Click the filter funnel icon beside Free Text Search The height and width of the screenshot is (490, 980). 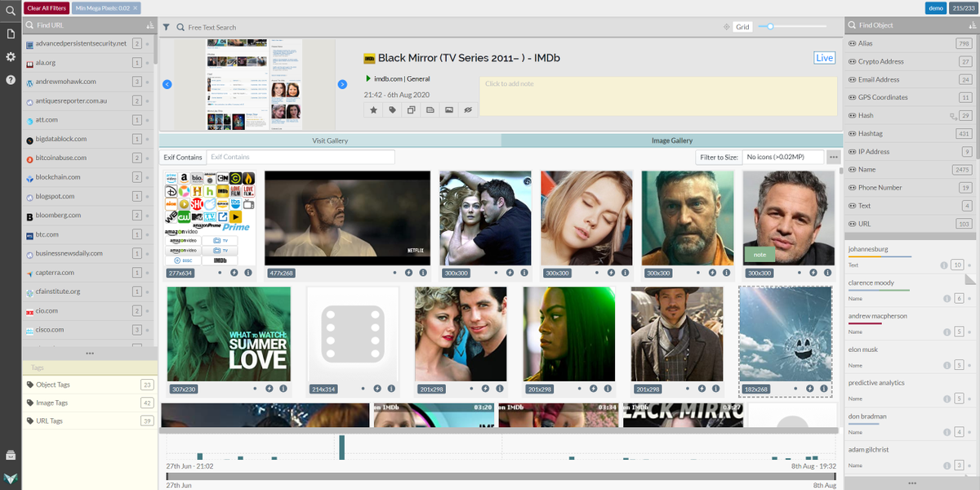166,27
